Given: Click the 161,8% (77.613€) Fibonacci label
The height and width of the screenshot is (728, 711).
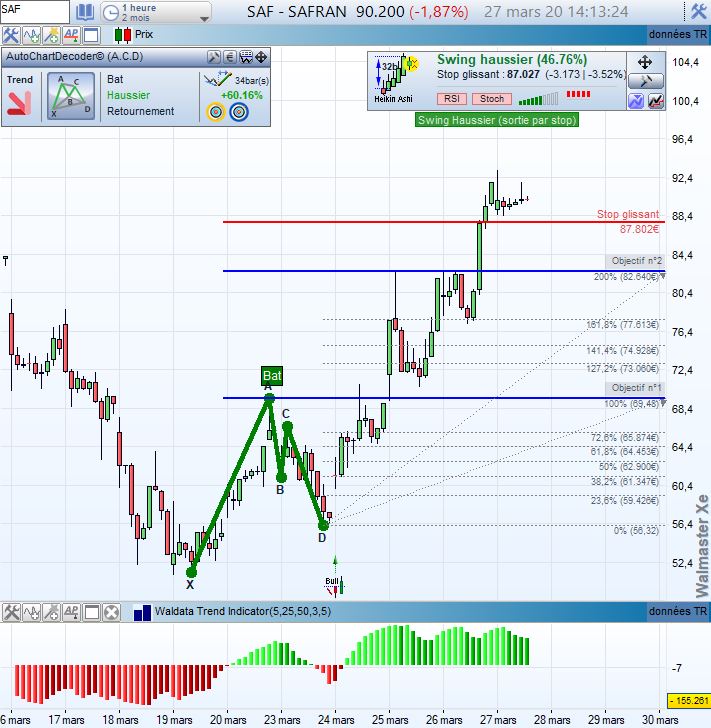Looking at the screenshot, I should click(622, 325).
